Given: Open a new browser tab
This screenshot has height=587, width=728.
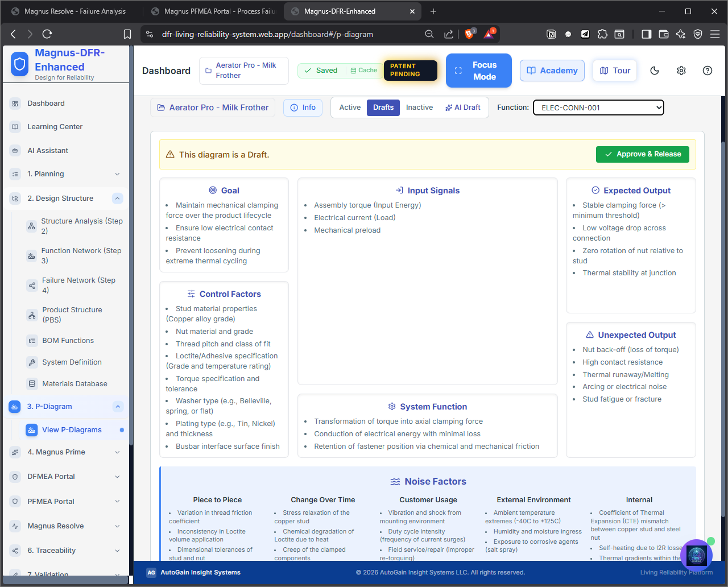Looking at the screenshot, I should pyautogui.click(x=433, y=11).
